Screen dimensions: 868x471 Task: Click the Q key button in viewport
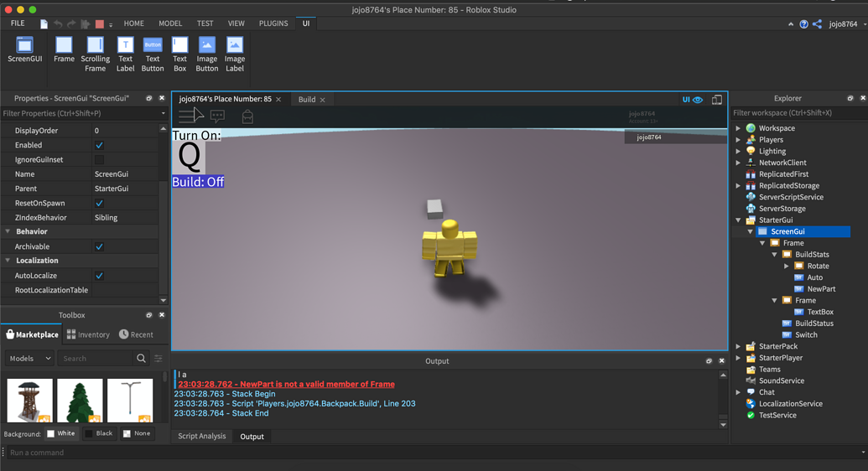189,158
